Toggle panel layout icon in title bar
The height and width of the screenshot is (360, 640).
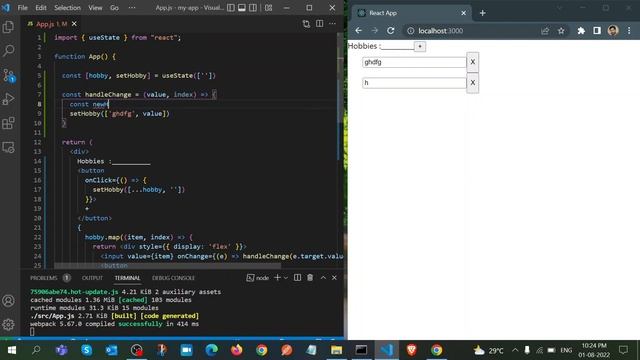pyautogui.click(x=242, y=8)
